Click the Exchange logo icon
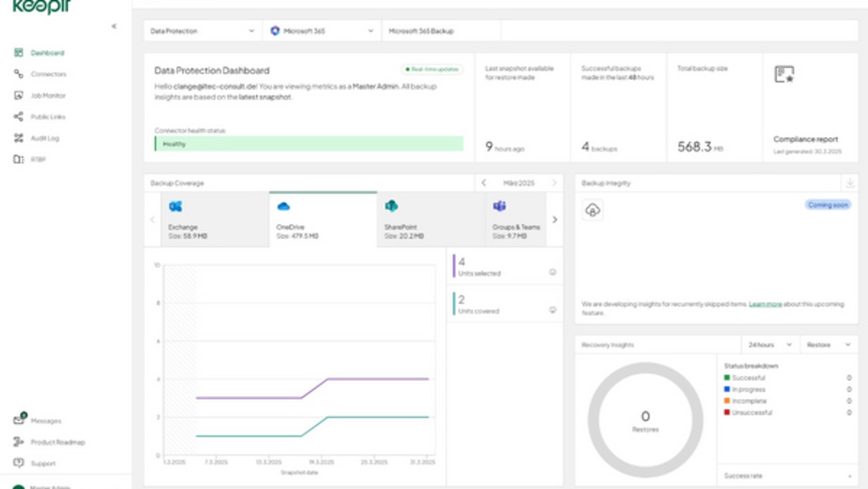Viewport: 868px width, 489px height. coord(175,206)
